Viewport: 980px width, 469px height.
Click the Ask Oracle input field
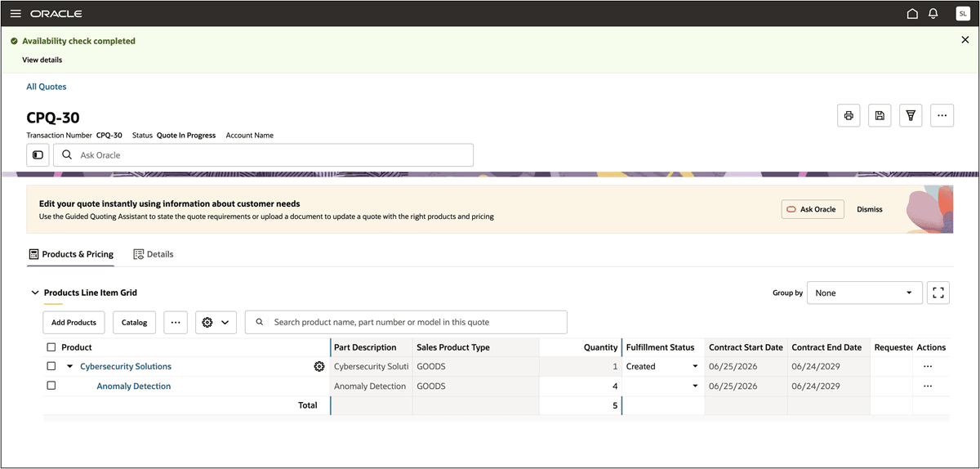tap(263, 155)
